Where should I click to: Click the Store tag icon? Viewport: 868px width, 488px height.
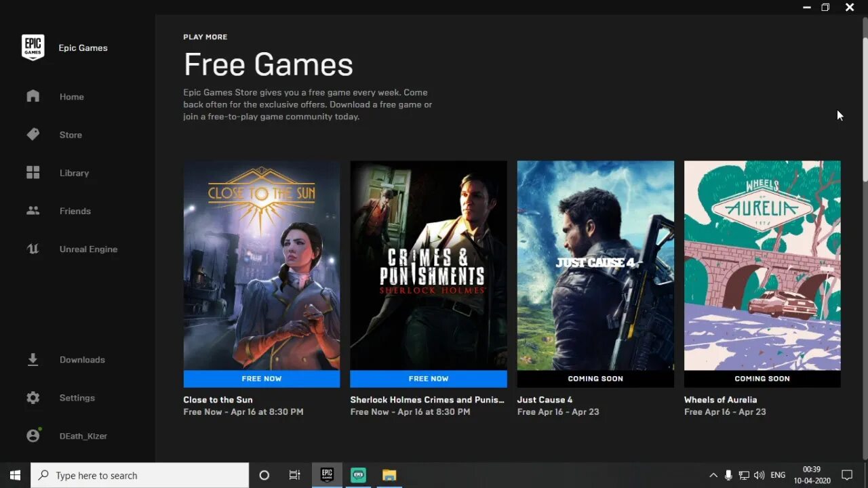click(33, 134)
